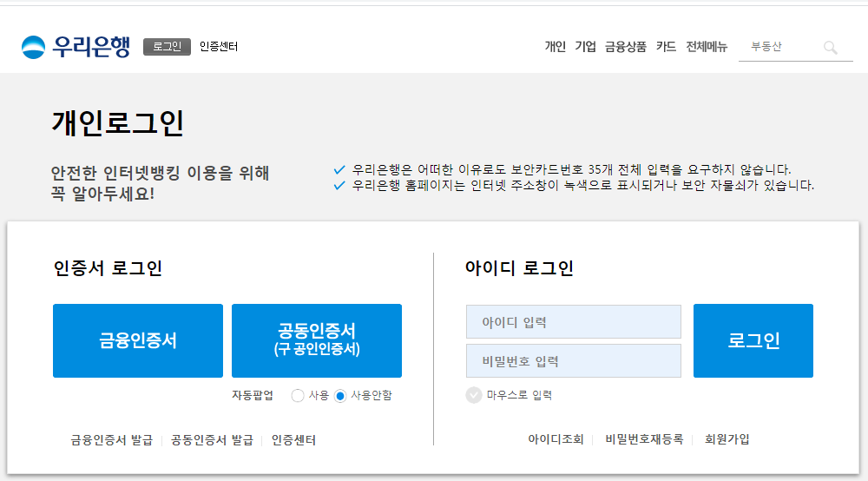Image resolution: width=868 pixels, height=481 pixels.
Task: Focus the 아이디 입력 field
Action: pyautogui.click(x=574, y=321)
